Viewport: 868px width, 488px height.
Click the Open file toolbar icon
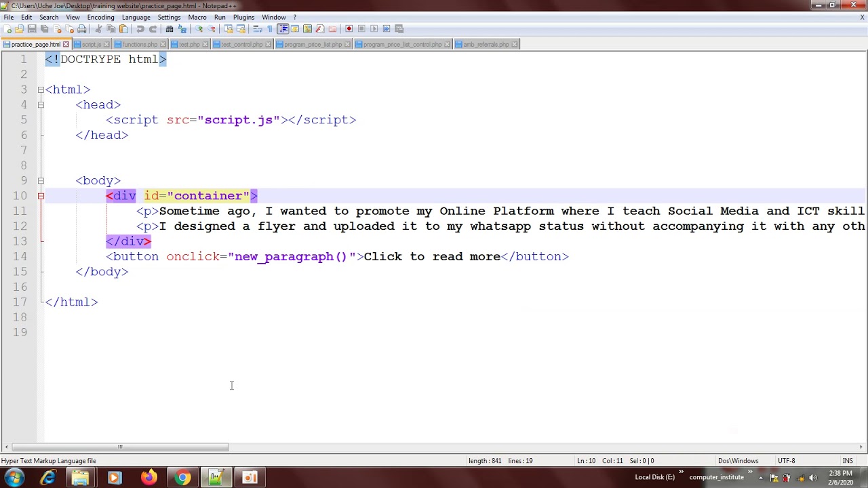tap(19, 28)
